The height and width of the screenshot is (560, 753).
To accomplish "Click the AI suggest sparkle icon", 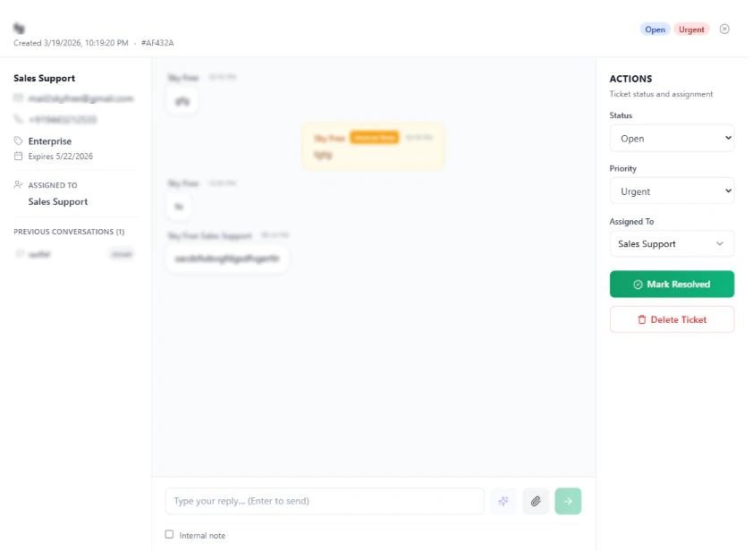I will point(503,501).
